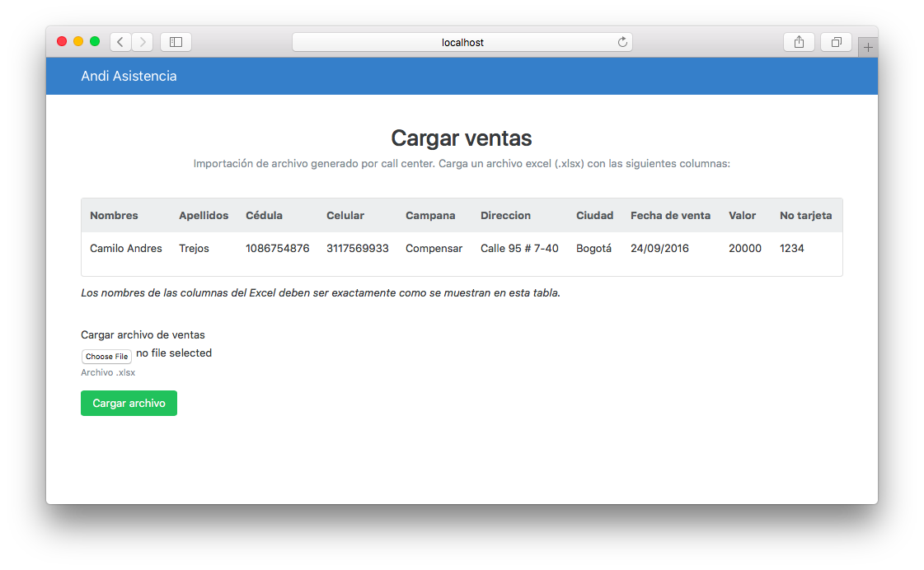This screenshot has height=570, width=924.
Task: Click the Fecha de venta header
Action: tap(671, 216)
